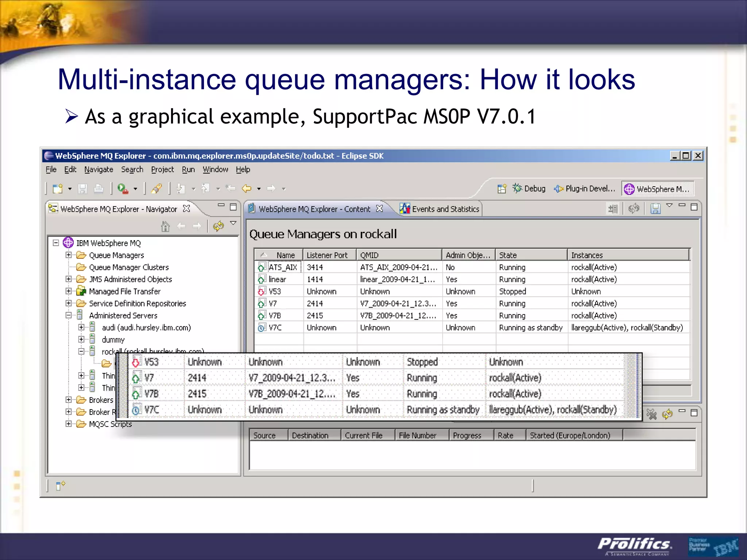Open the Help menu
Screen dimensions: 747x560
point(243,170)
